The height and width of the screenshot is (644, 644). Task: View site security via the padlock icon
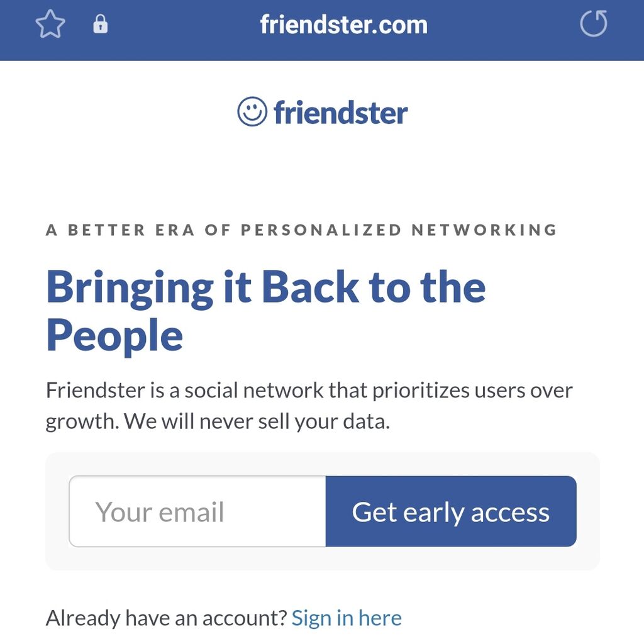point(101,24)
